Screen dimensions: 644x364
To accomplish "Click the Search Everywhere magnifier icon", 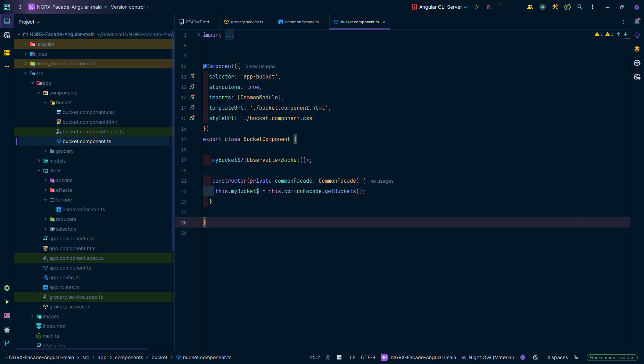I will 580,7.
